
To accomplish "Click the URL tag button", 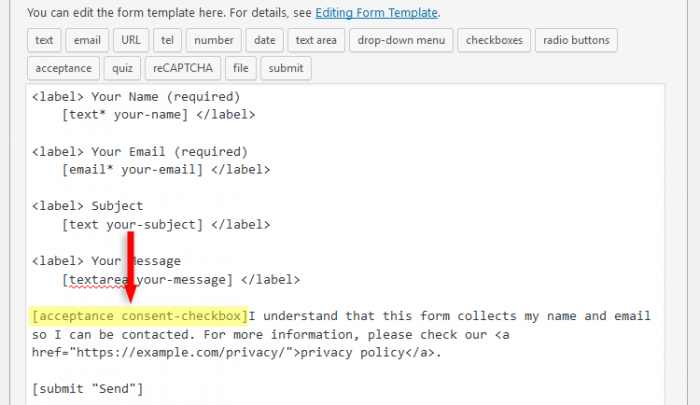I will (x=131, y=40).
